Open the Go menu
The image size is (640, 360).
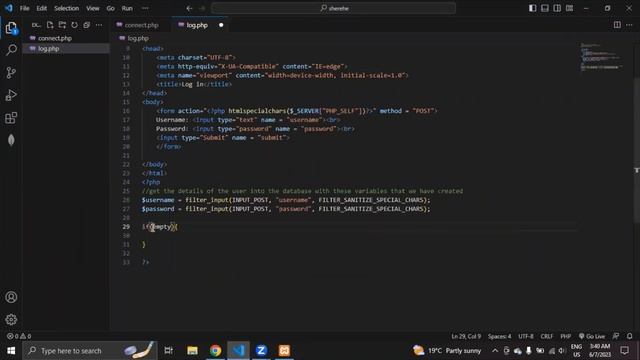click(110, 8)
